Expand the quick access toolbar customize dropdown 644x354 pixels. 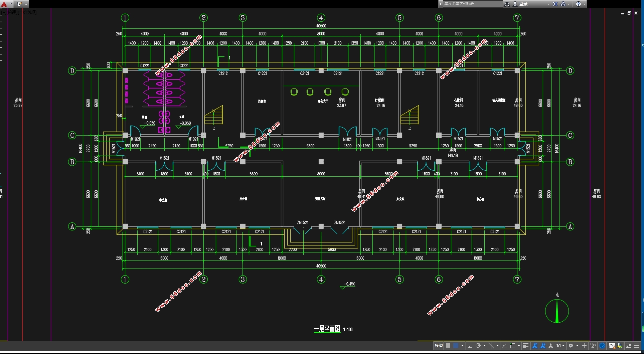26,4
